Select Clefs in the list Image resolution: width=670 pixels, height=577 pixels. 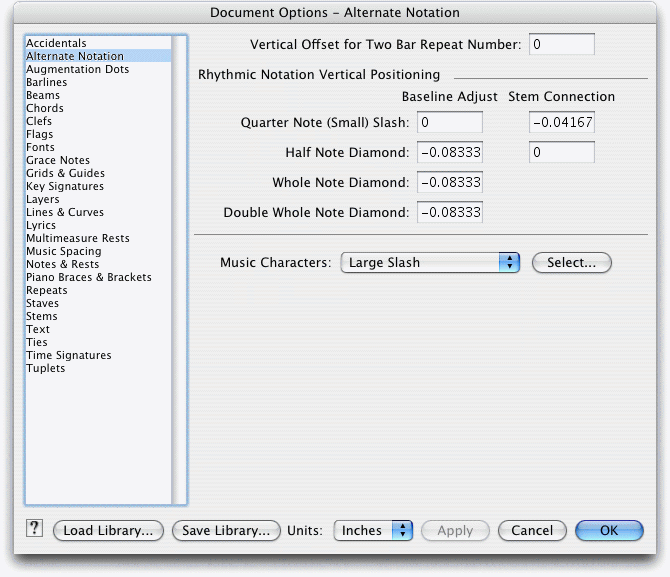click(x=98, y=121)
